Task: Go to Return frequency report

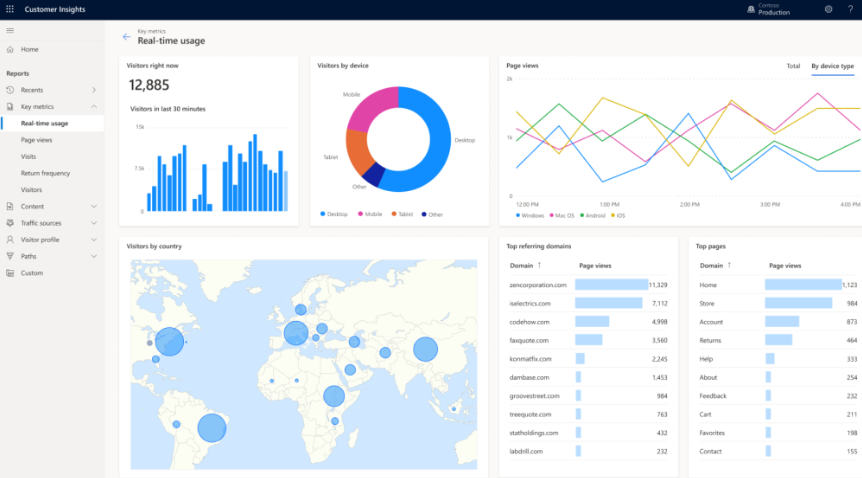Action: click(x=45, y=173)
